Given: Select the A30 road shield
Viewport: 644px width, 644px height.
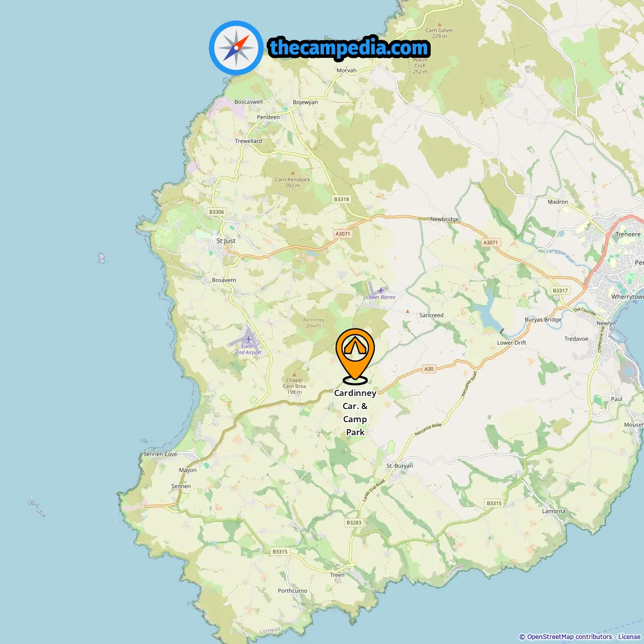Looking at the screenshot, I should [429, 369].
